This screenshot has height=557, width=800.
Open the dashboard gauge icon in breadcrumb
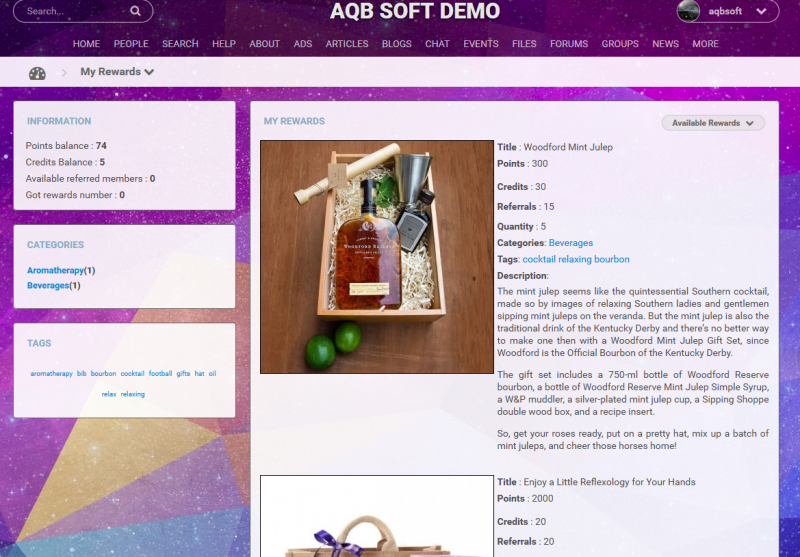[x=37, y=73]
